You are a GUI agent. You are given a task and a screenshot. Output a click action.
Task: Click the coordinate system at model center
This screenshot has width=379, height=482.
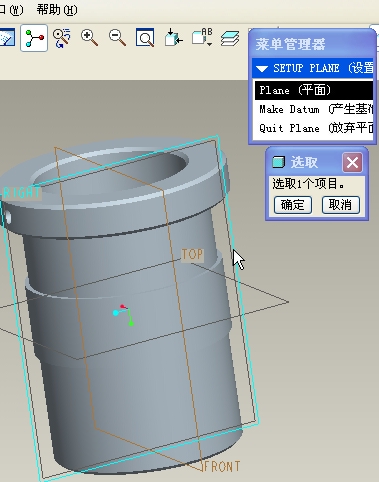tap(124, 315)
